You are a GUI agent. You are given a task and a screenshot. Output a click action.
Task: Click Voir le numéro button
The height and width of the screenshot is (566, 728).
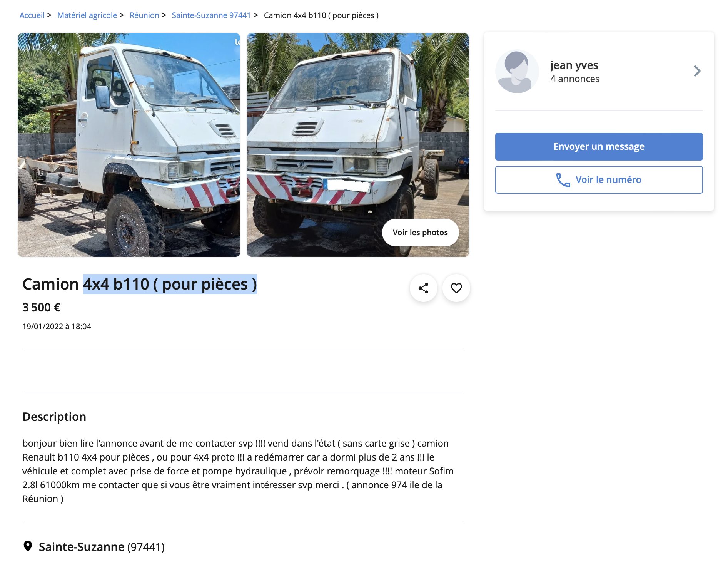[x=599, y=180]
